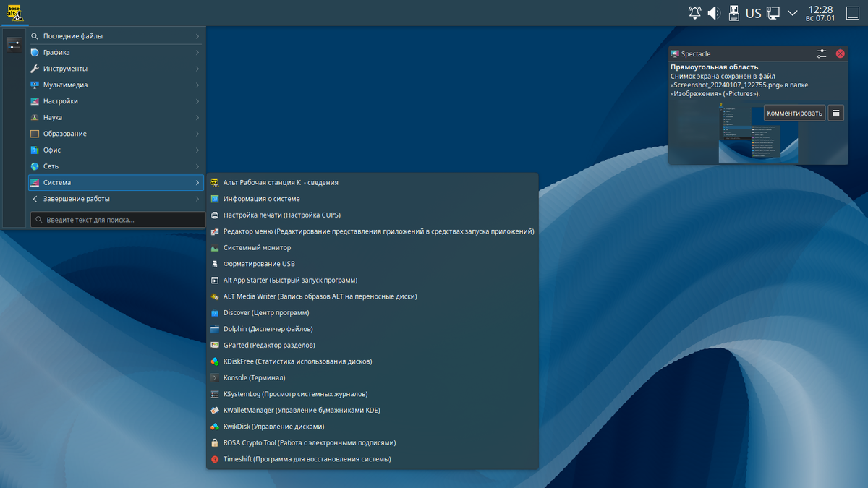Open the clock showing 12:28
Screen dimensions: 868x488
(820, 13)
